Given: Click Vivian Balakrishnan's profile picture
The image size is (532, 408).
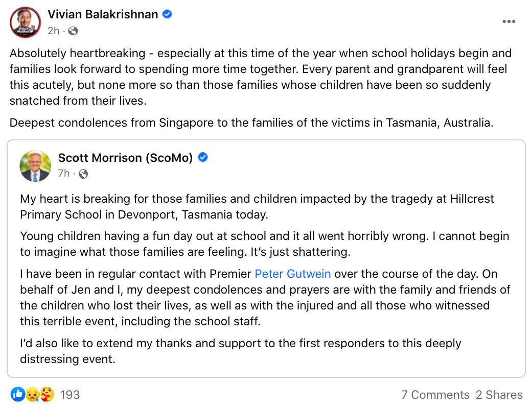Looking at the screenshot, I should point(25,22).
